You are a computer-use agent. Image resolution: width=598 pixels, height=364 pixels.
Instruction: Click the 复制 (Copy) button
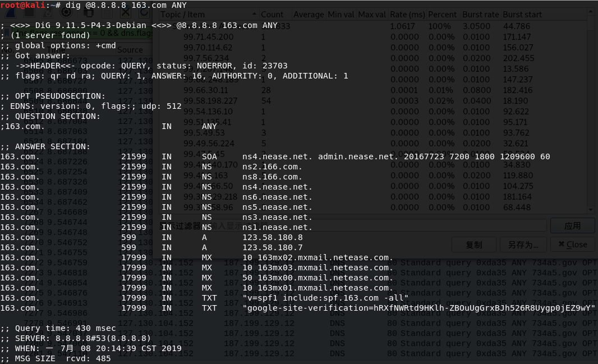[474, 245]
